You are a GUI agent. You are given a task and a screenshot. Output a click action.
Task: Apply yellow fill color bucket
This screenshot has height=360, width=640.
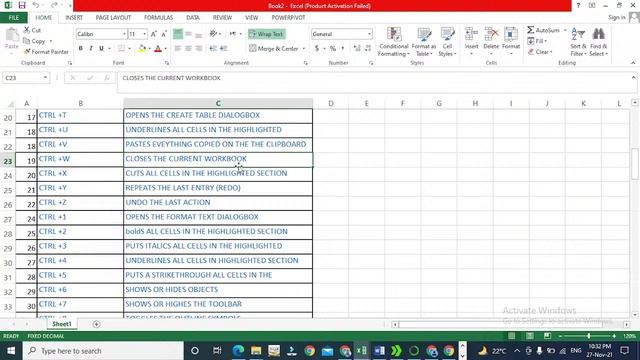pos(142,49)
